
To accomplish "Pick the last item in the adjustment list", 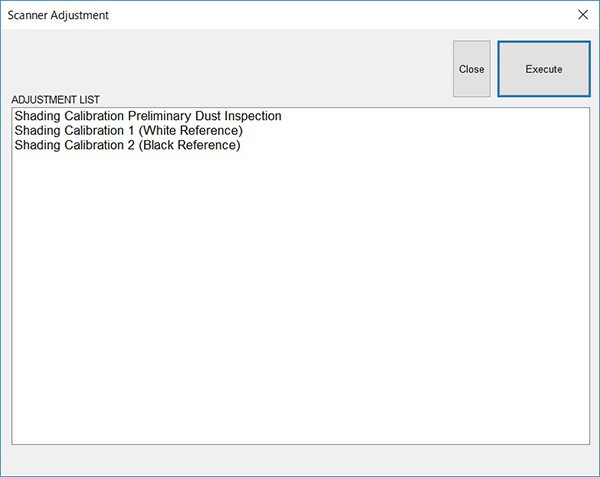I will point(127,145).
